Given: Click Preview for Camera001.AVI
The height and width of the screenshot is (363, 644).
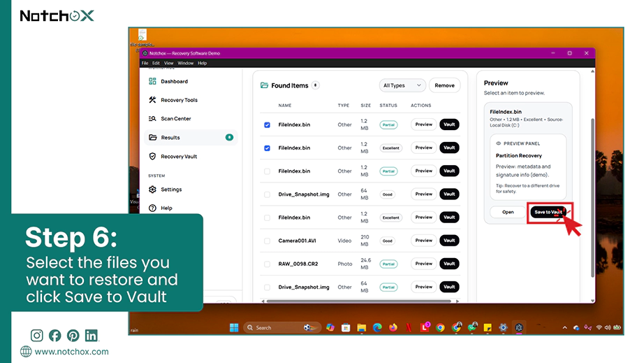Looking at the screenshot, I should pyautogui.click(x=423, y=241).
